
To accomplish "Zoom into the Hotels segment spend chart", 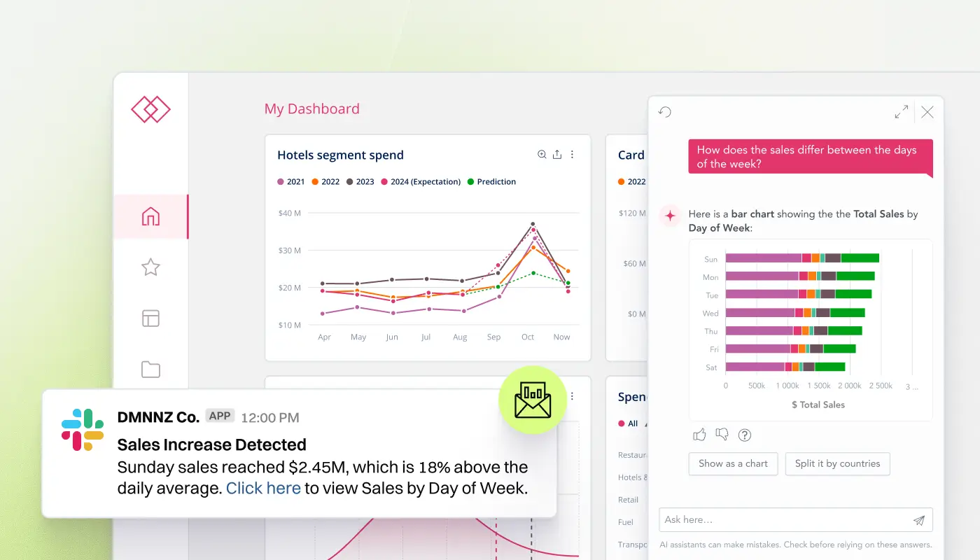I will 541,154.
